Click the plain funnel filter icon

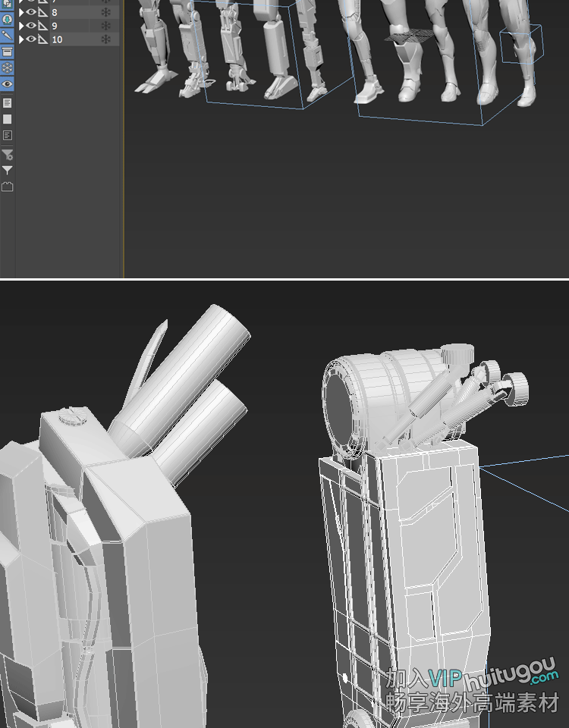(x=7, y=171)
